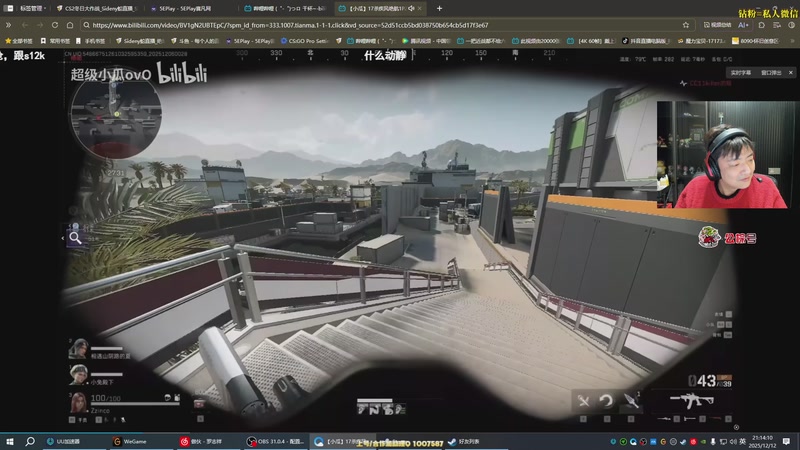Click the knife melee slot icon
Screen dimensions: 800x450
632,401
